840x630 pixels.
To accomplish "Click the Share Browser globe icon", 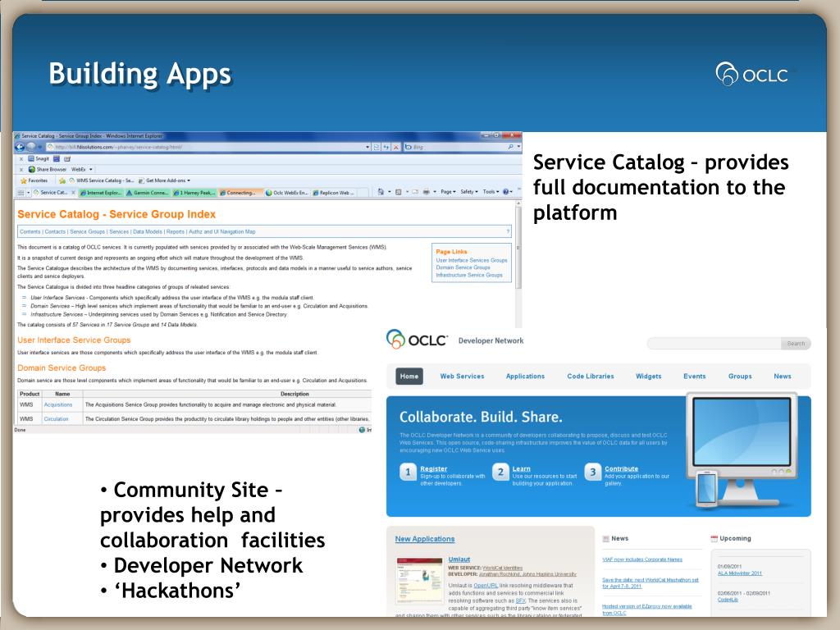I will (32, 169).
